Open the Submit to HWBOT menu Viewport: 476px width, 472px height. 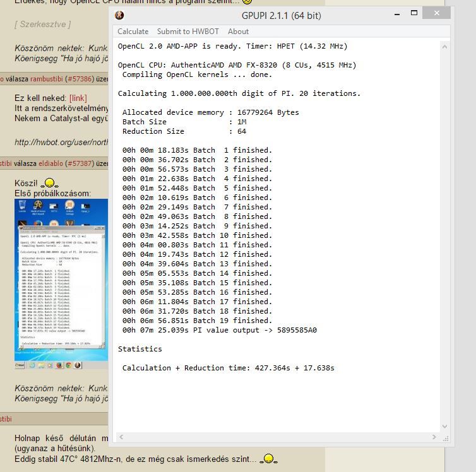click(188, 32)
